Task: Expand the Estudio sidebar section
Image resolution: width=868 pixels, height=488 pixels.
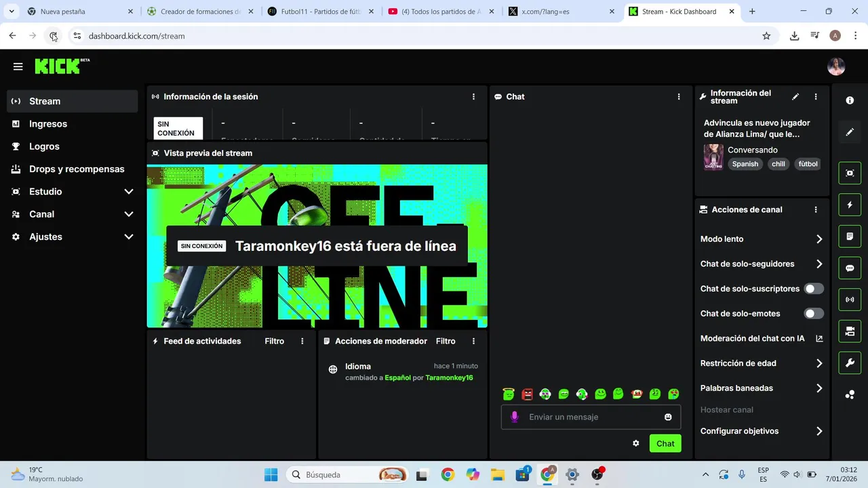Action: click(x=129, y=192)
